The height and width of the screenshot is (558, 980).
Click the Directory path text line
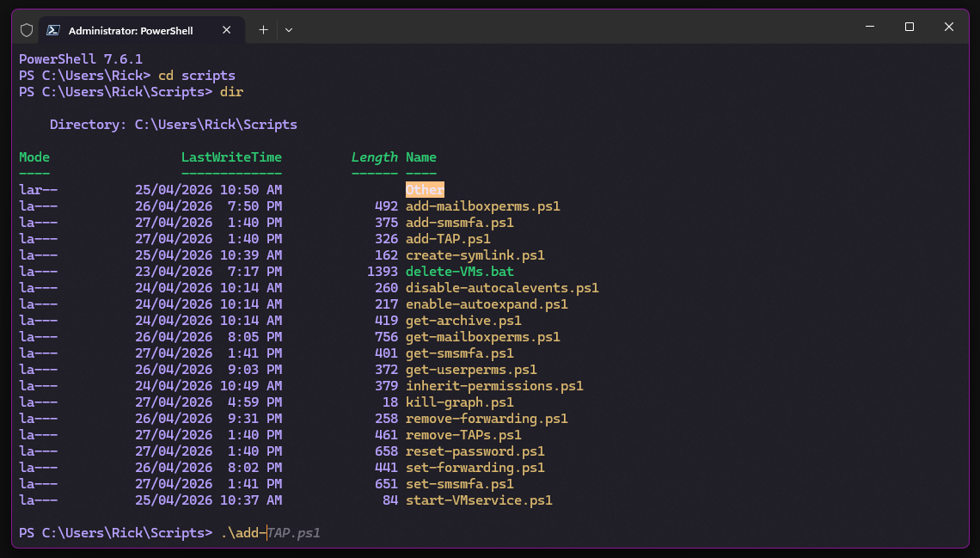coord(173,125)
